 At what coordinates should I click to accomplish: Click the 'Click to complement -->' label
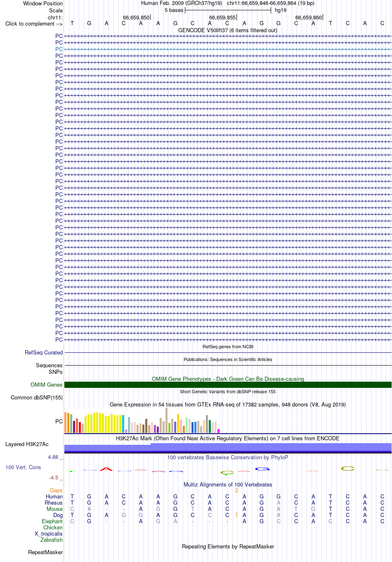(x=34, y=24)
